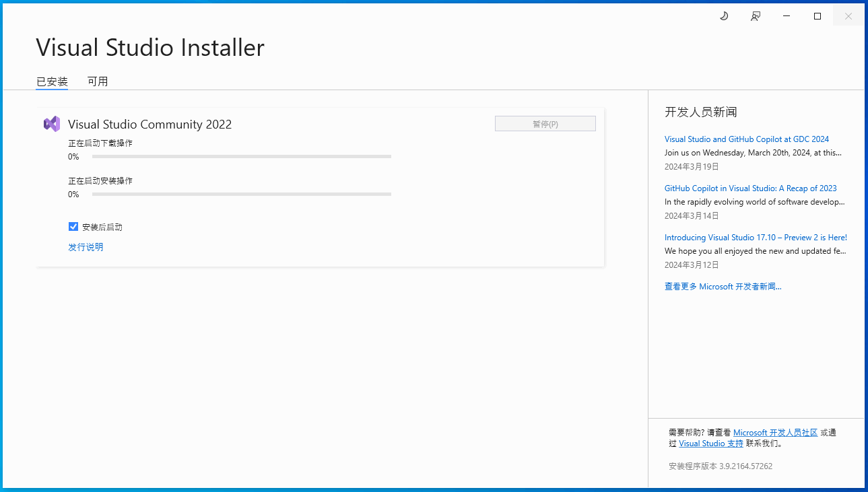Image resolution: width=868 pixels, height=492 pixels.
Task: Open the send feedback icon
Action: [x=756, y=16]
